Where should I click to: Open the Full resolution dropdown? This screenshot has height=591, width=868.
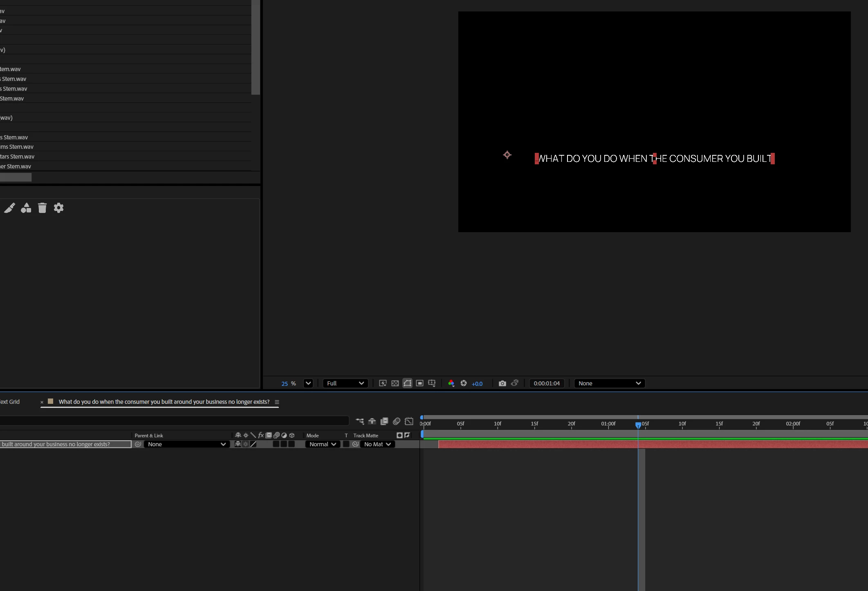click(345, 383)
